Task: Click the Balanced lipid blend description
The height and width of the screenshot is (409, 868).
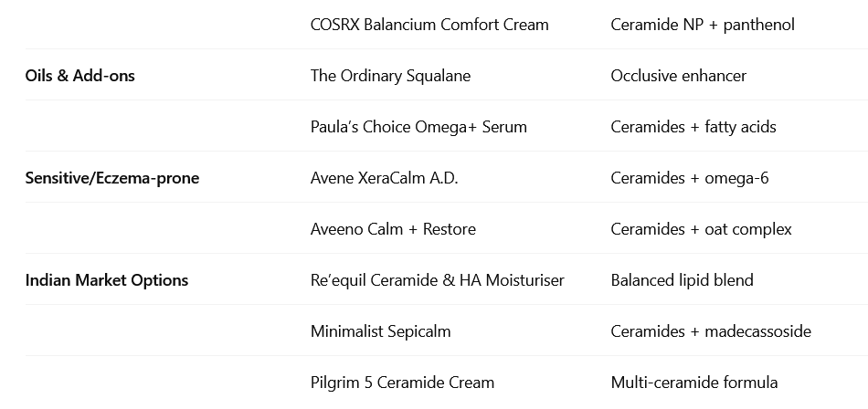Action: point(682,280)
